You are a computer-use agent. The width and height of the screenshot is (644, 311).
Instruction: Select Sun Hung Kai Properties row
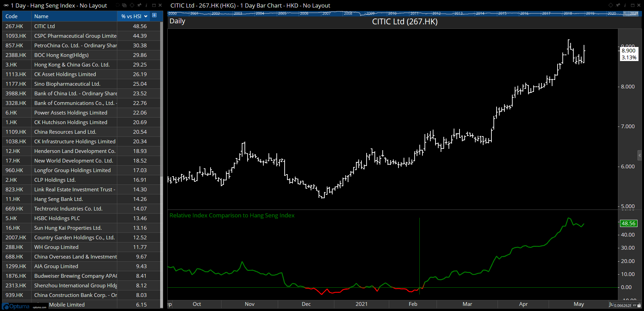(x=81, y=228)
